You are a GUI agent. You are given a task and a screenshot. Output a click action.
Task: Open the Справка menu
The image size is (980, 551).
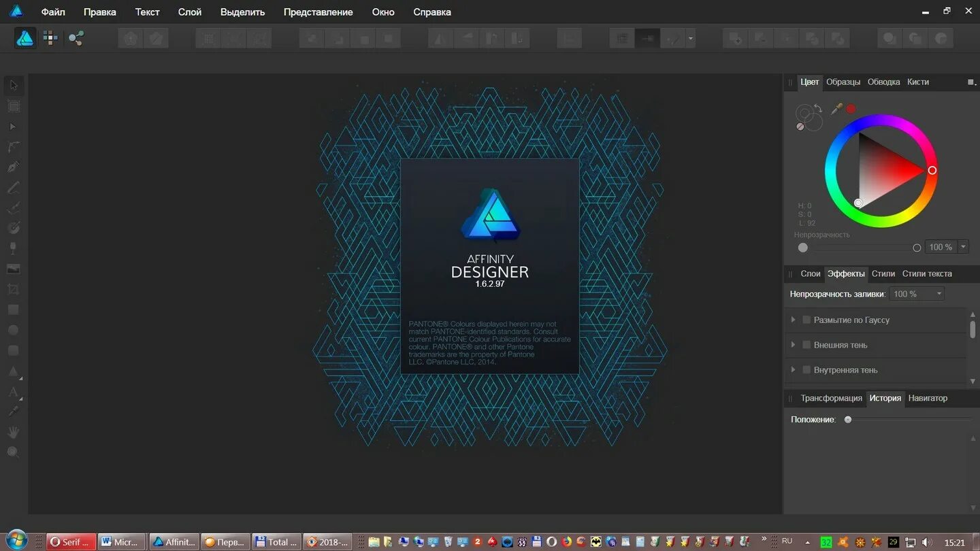point(432,12)
